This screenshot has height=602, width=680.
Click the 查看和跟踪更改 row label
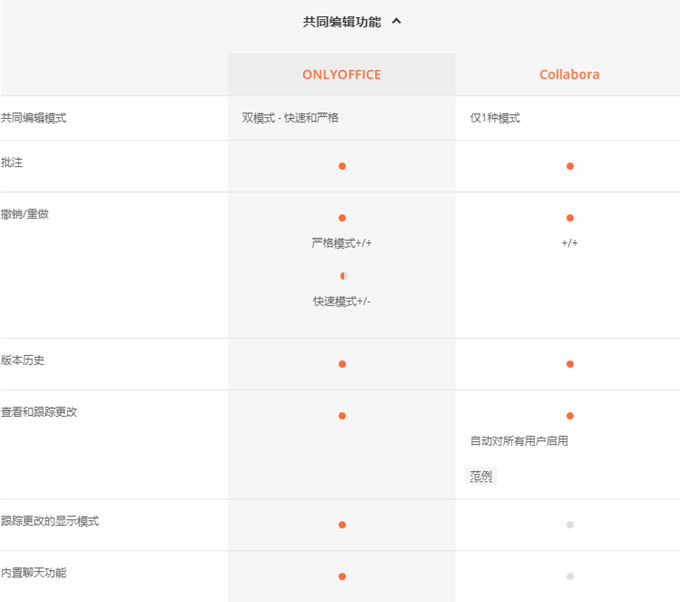point(39,412)
